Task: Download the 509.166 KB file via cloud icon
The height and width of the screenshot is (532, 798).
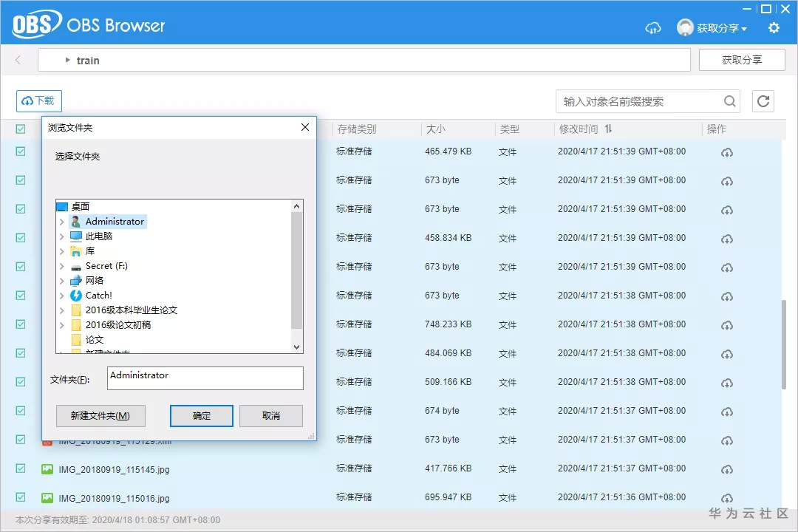Action: (727, 382)
